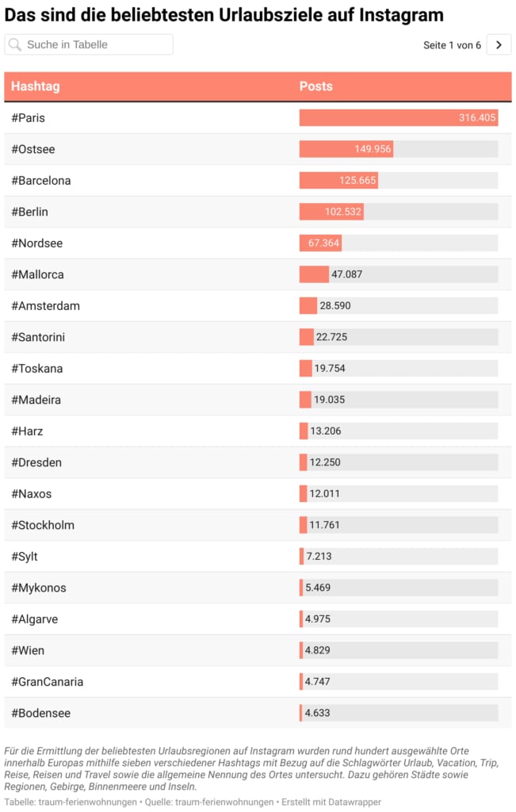Sort table by Posts column header

tap(316, 86)
